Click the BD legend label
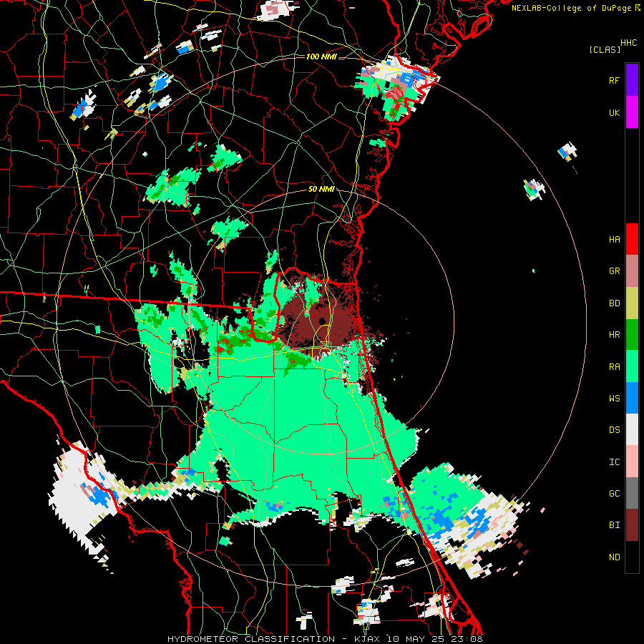 click(x=614, y=303)
